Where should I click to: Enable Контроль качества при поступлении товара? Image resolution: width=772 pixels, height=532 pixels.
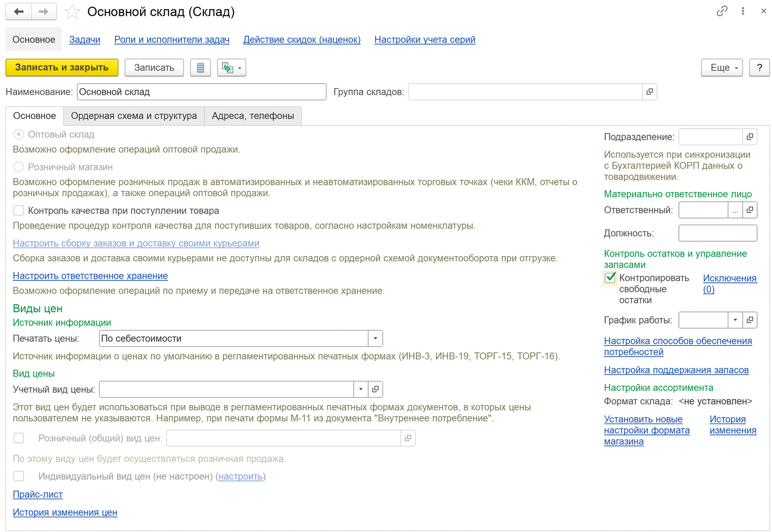(19, 211)
